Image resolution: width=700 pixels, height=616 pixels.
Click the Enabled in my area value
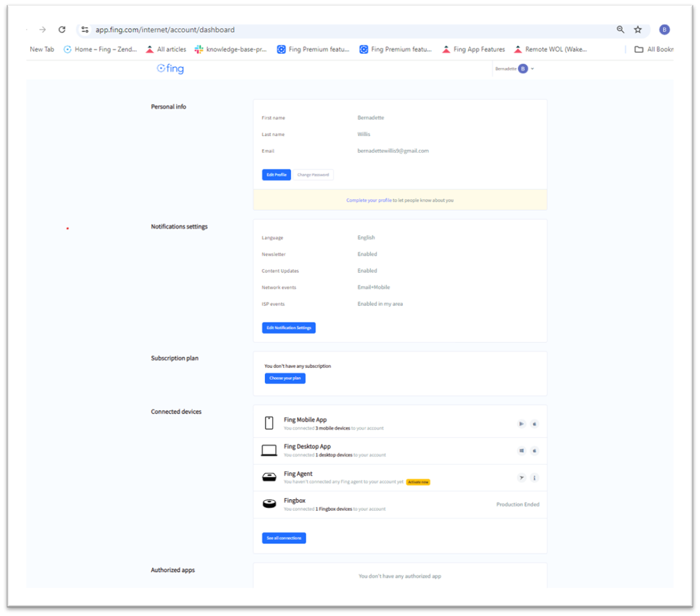[x=380, y=304]
